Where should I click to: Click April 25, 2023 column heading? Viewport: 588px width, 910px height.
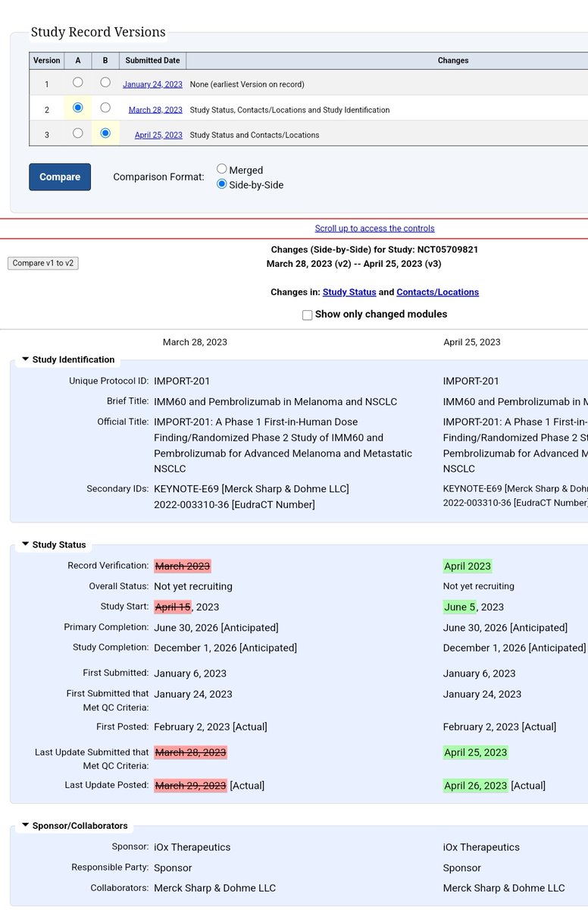point(472,342)
